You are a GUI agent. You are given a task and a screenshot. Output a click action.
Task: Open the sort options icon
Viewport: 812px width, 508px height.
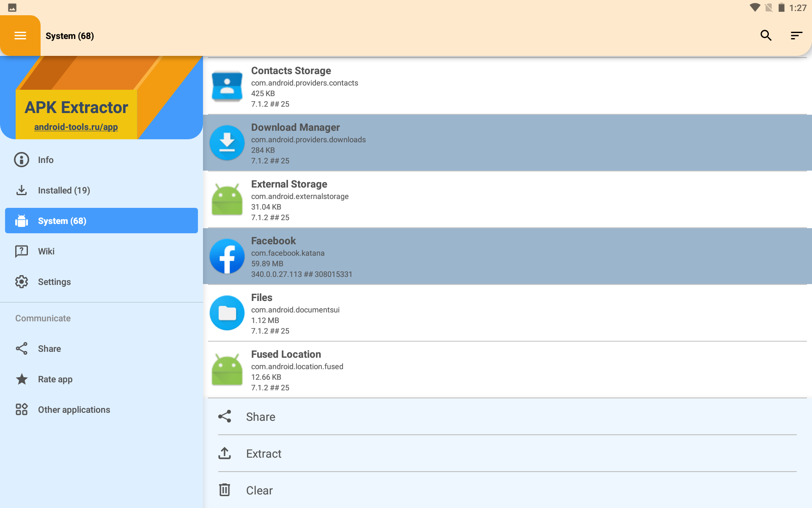point(796,36)
